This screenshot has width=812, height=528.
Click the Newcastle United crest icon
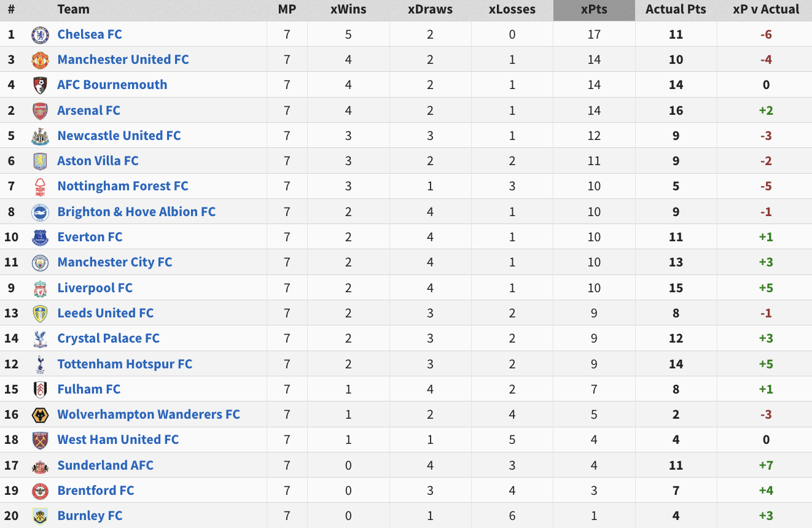pyautogui.click(x=40, y=136)
